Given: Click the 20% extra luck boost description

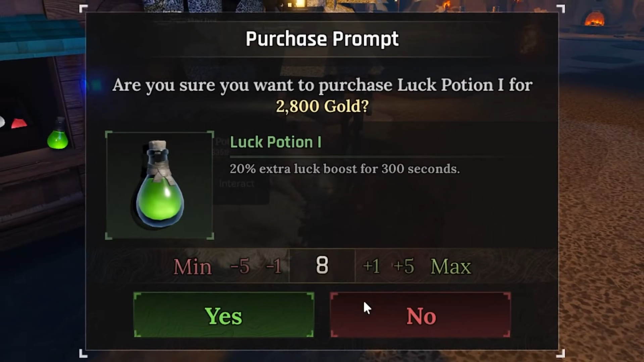Looking at the screenshot, I should tap(345, 169).
